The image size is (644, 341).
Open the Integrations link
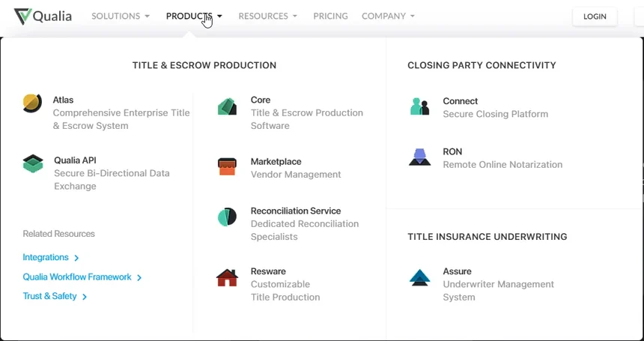pyautogui.click(x=46, y=257)
